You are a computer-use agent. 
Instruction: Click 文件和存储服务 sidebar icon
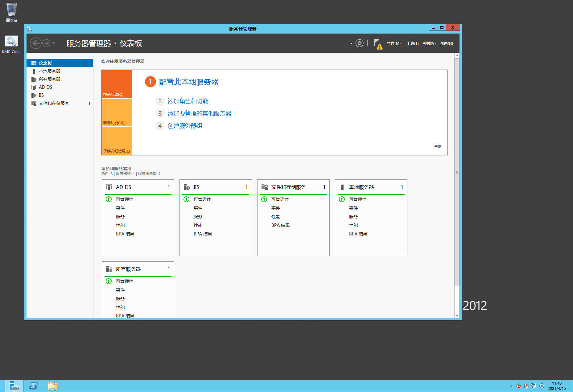coord(34,103)
